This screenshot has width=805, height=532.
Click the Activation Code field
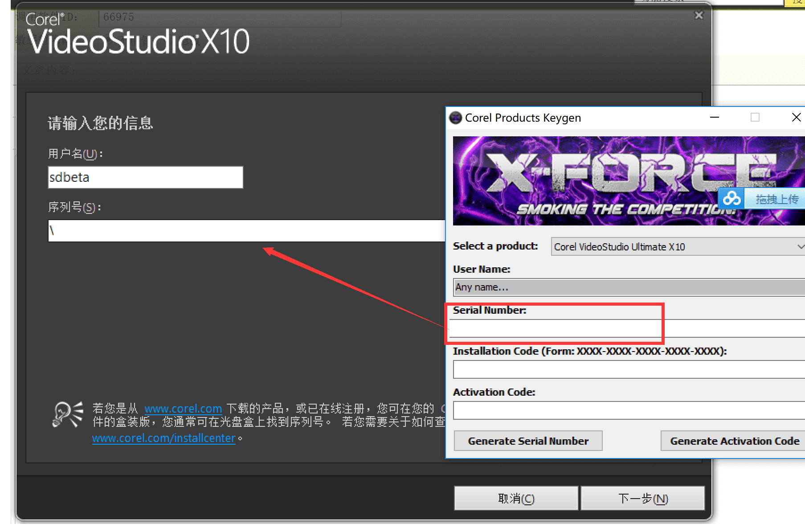[629, 410]
